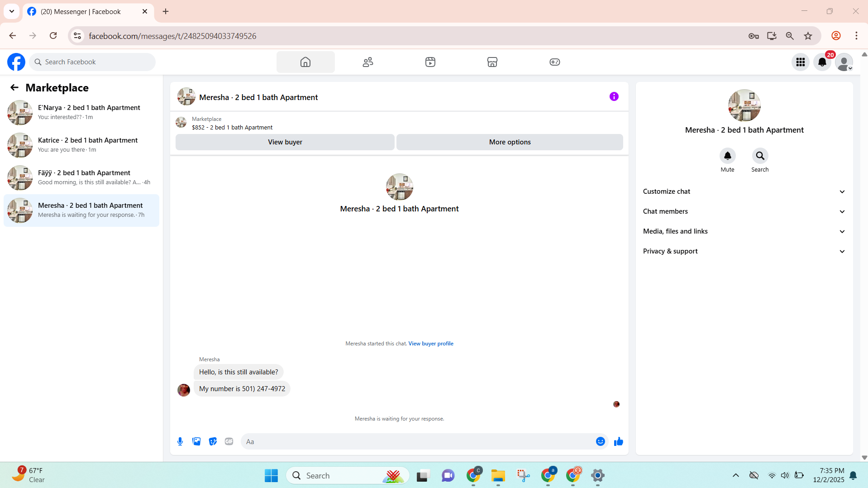The image size is (868, 488).
Task: Go back from Marketplace chats list
Action: (14, 87)
